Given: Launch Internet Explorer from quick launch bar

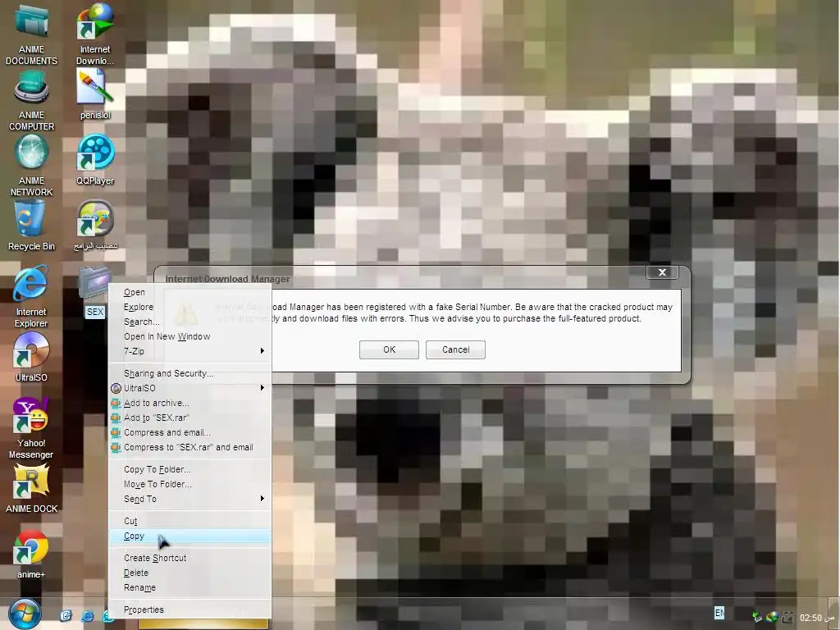Looking at the screenshot, I should pos(87,616).
